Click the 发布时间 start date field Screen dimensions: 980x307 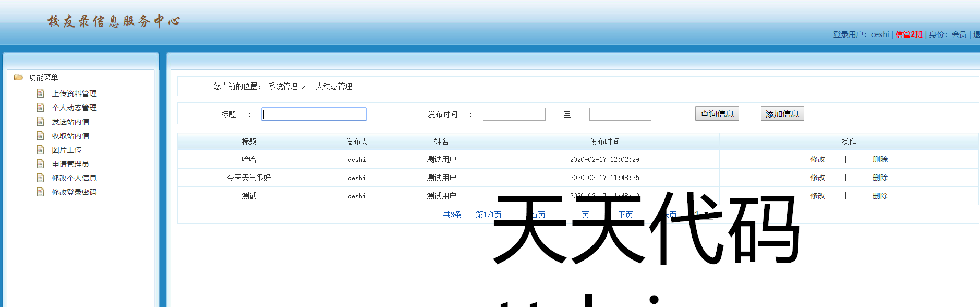pos(514,114)
